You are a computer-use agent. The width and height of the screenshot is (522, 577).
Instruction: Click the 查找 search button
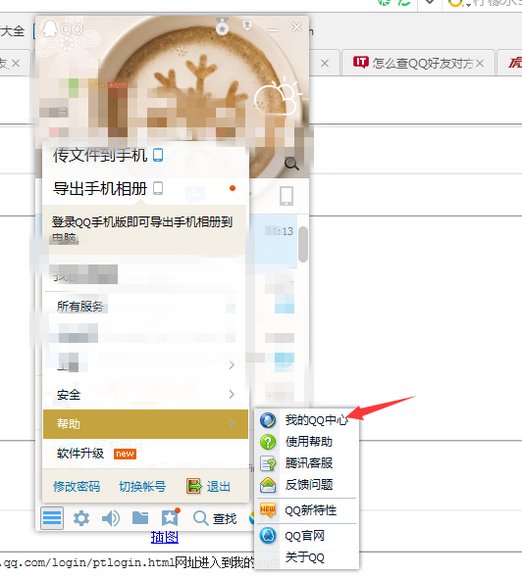(215, 518)
